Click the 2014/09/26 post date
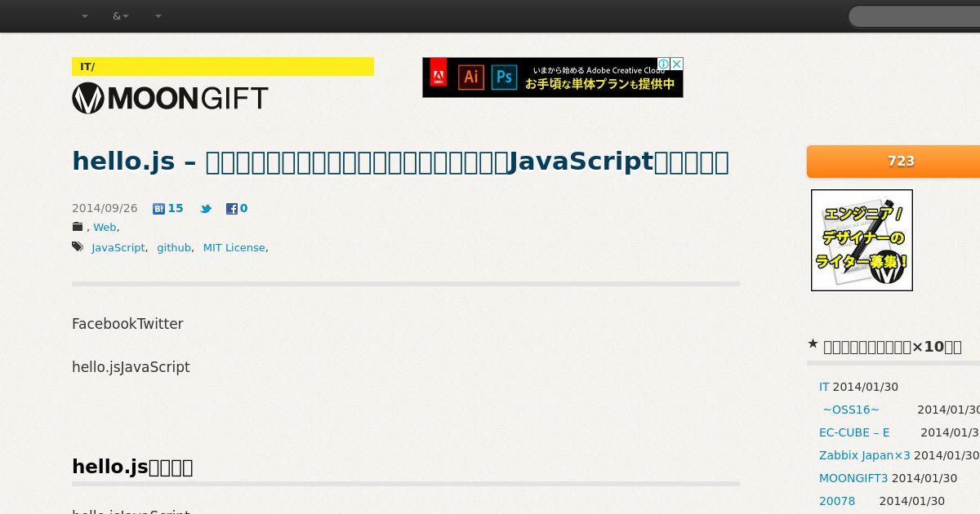 pos(105,208)
